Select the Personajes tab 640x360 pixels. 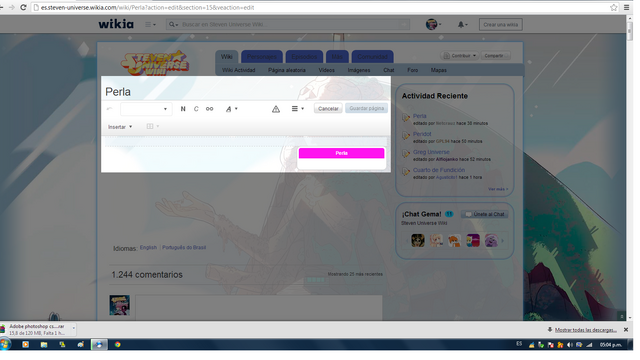pos(262,57)
